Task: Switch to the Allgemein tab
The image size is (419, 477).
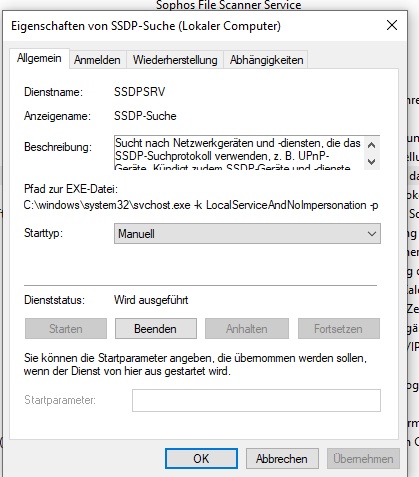Action: pyautogui.click(x=39, y=58)
